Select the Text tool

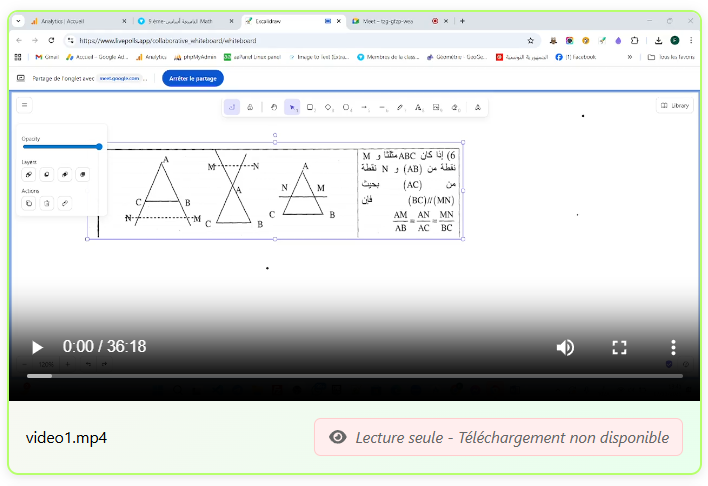(419, 107)
